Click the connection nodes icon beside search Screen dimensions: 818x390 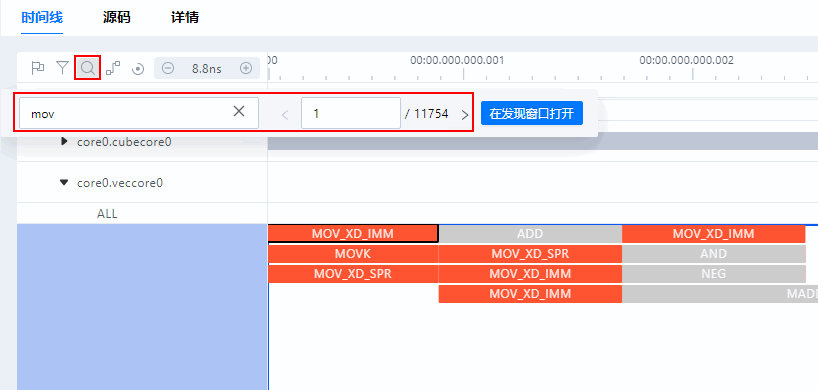(113, 68)
